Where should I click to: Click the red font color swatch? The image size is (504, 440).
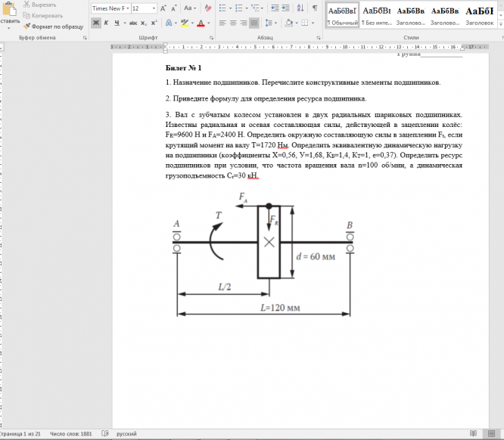[x=201, y=23]
